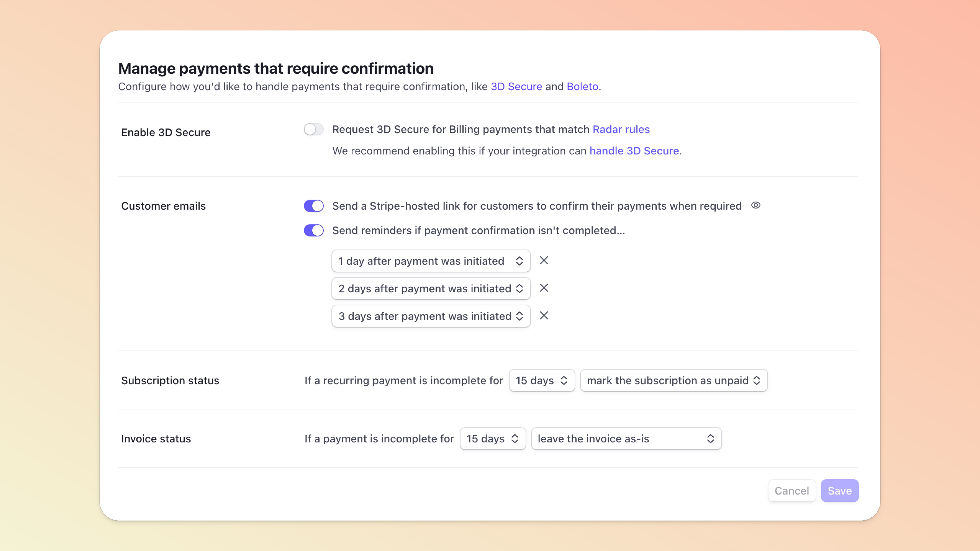Screen dimensions: 980x551
Task: Delete the 3 days reminder with X
Action: coord(544,316)
